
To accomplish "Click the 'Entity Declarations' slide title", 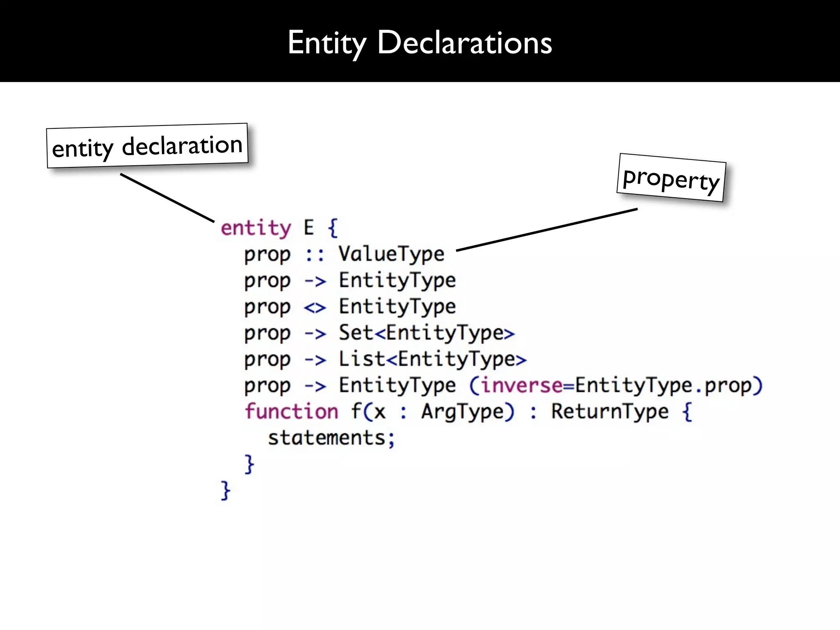I will tap(420, 43).
